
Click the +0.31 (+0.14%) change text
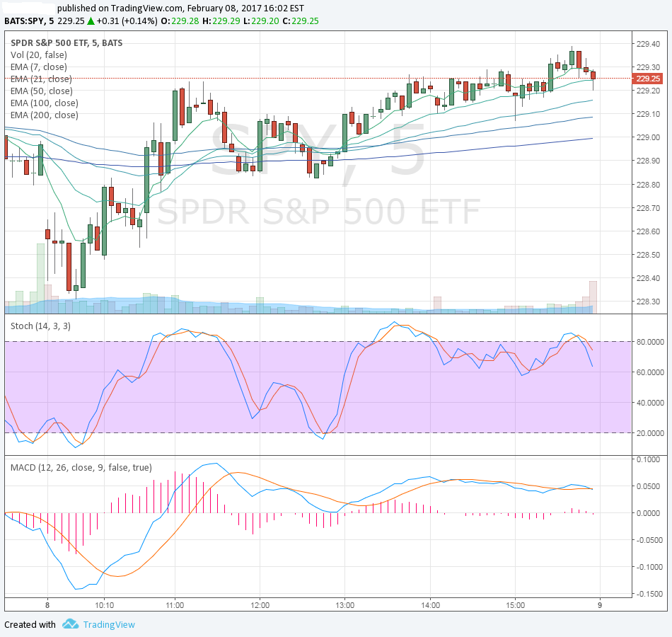coord(127,21)
